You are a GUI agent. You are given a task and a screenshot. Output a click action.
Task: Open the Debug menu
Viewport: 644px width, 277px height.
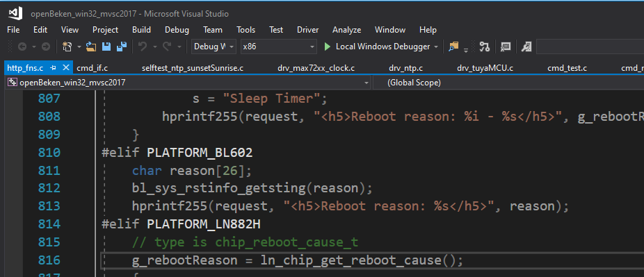(177, 30)
